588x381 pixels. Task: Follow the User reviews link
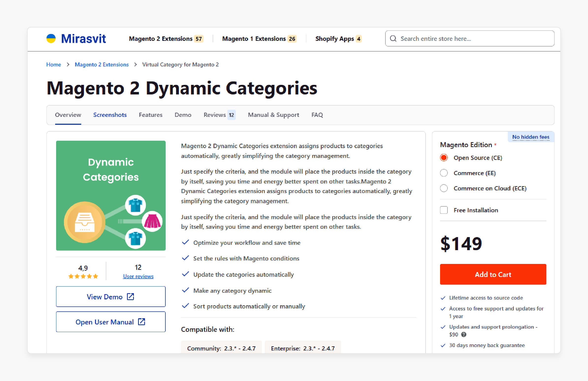coord(138,276)
